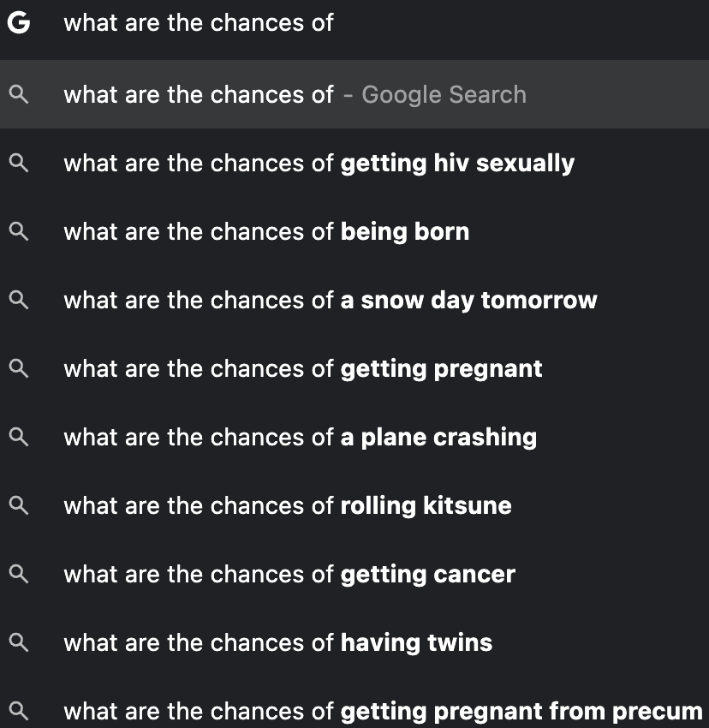Click magnifier icon beside 'getting pregnant' row
The height and width of the screenshot is (728, 709).
click(x=19, y=369)
